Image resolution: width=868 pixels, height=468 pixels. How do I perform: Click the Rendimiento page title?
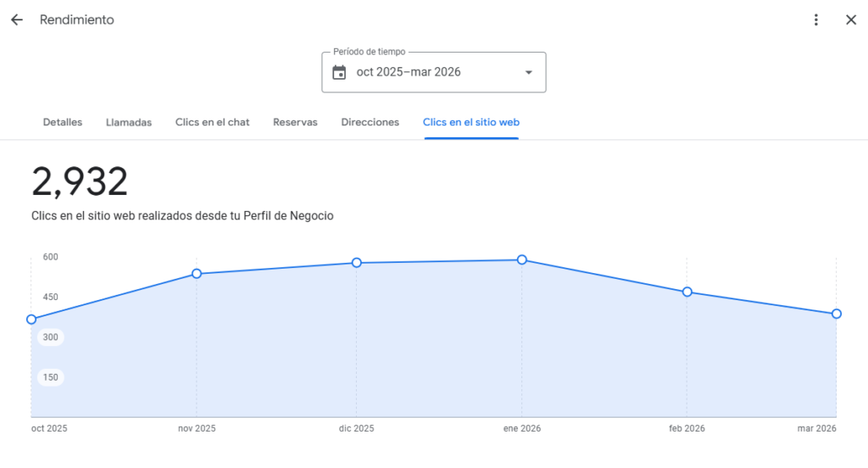click(x=77, y=20)
